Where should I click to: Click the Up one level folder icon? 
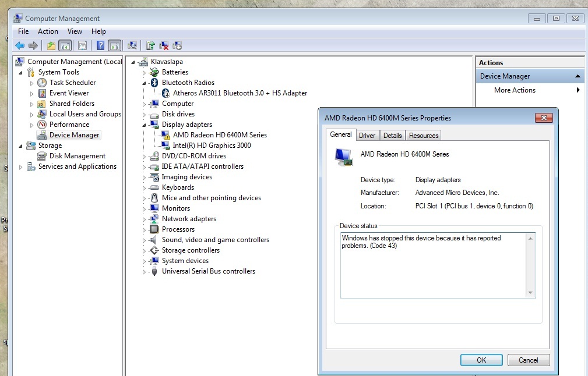[x=51, y=45]
